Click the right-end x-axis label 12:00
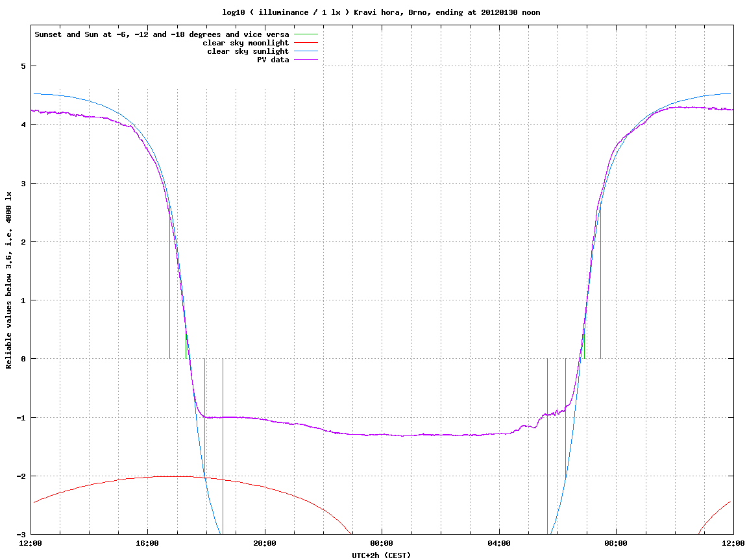The height and width of the screenshot is (560, 747). pos(733,543)
